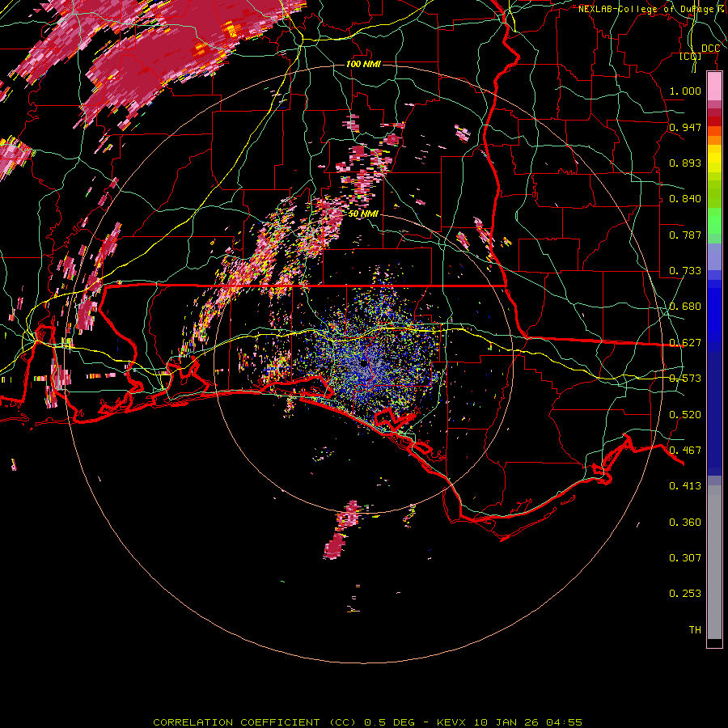Select the 0.573 legend value

685,379
